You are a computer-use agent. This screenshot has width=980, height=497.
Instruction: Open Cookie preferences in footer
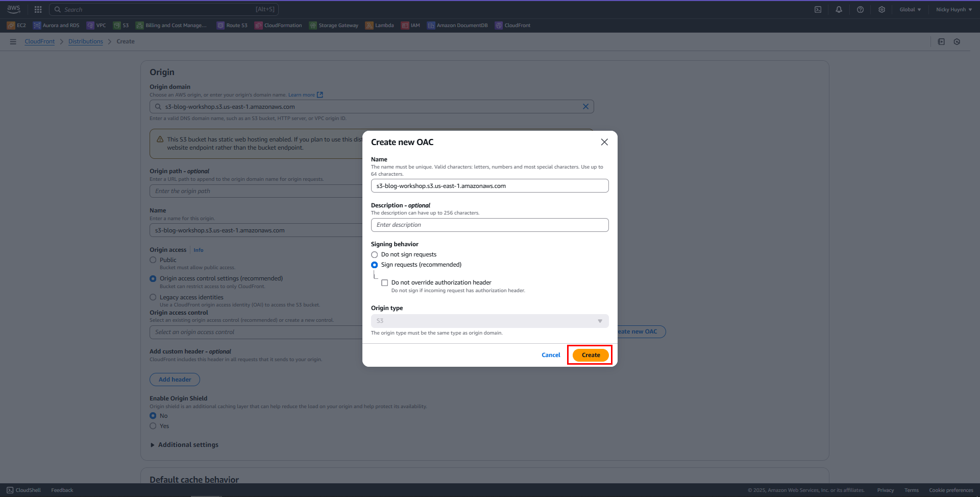coord(951,490)
